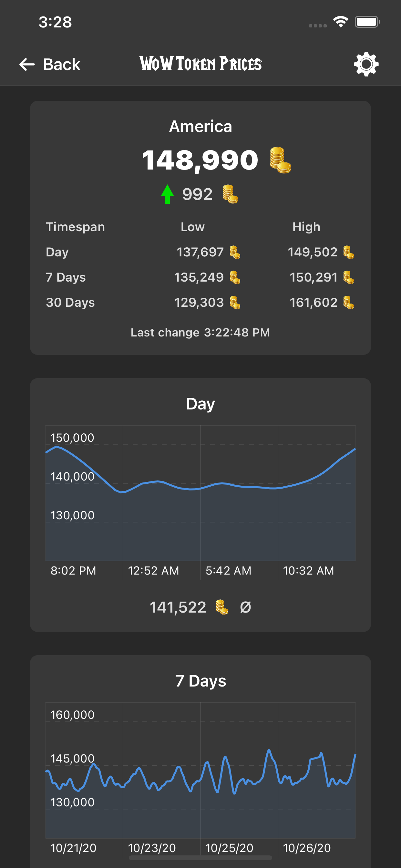Tap Day high value 149,502

tap(313, 252)
